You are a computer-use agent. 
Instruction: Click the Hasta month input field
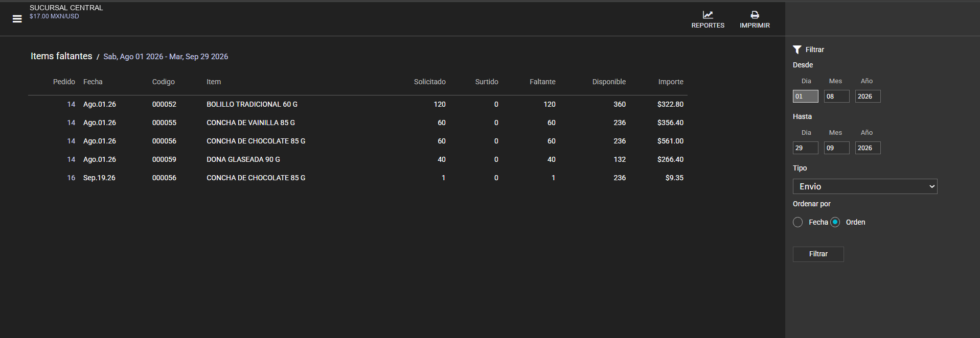837,148
